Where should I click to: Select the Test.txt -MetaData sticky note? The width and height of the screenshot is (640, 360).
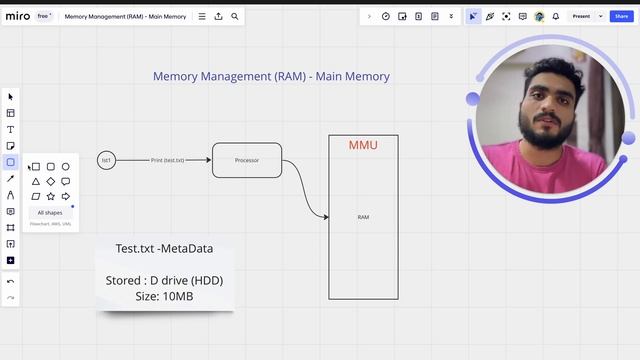[x=164, y=273]
